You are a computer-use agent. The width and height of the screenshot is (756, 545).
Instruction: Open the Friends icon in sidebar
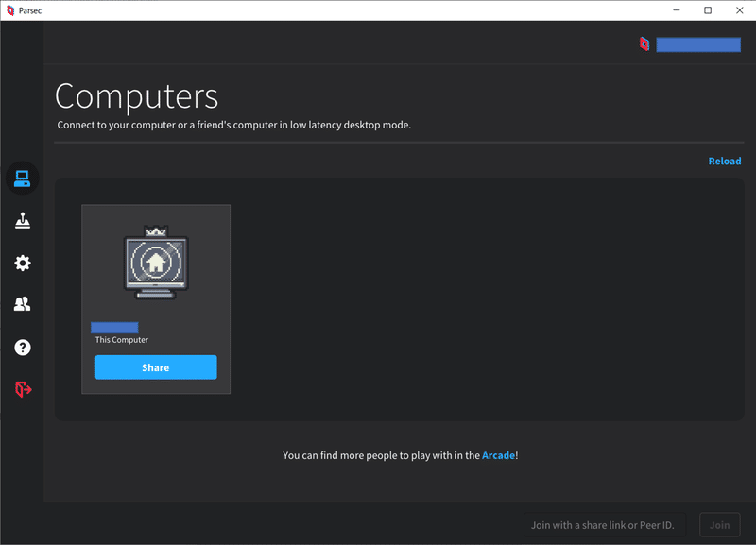[22, 304]
